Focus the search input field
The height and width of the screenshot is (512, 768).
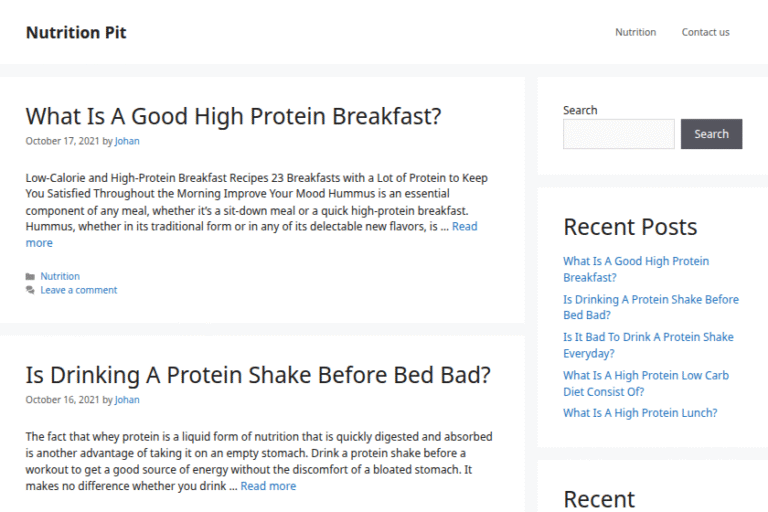[x=618, y=134]
